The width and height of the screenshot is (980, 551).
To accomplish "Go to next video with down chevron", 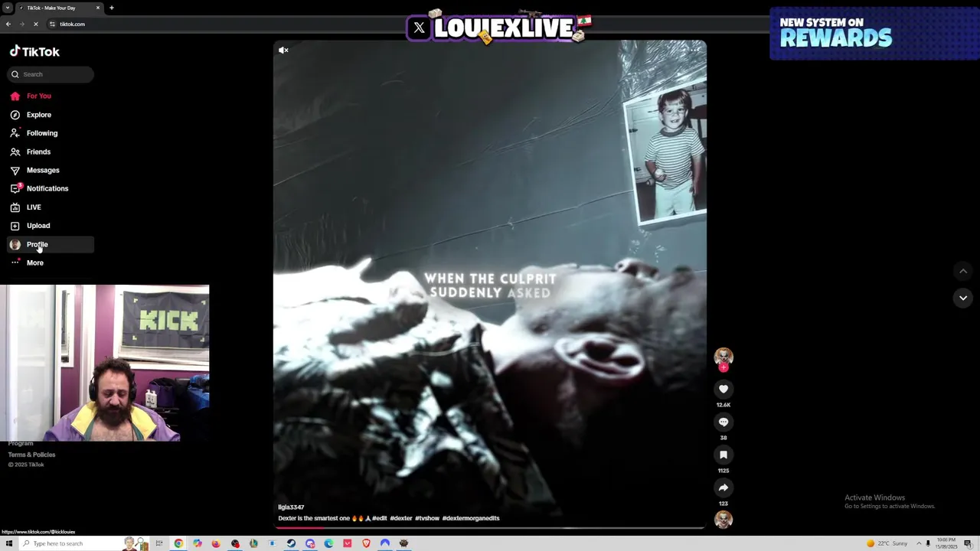I will pyautogui.click(x=963, y=298).
